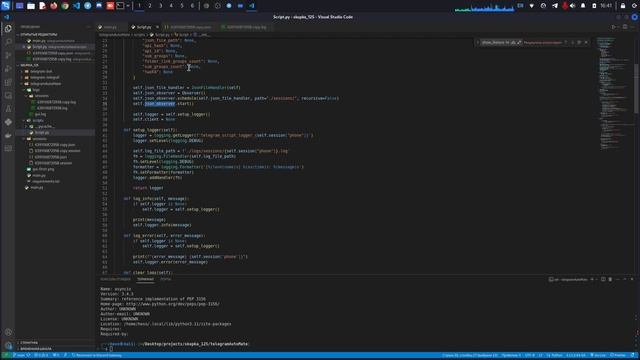The height and width of the screenshot is (360, 640).
Task: Click the minimap code overview
Action: coord(614,94)
